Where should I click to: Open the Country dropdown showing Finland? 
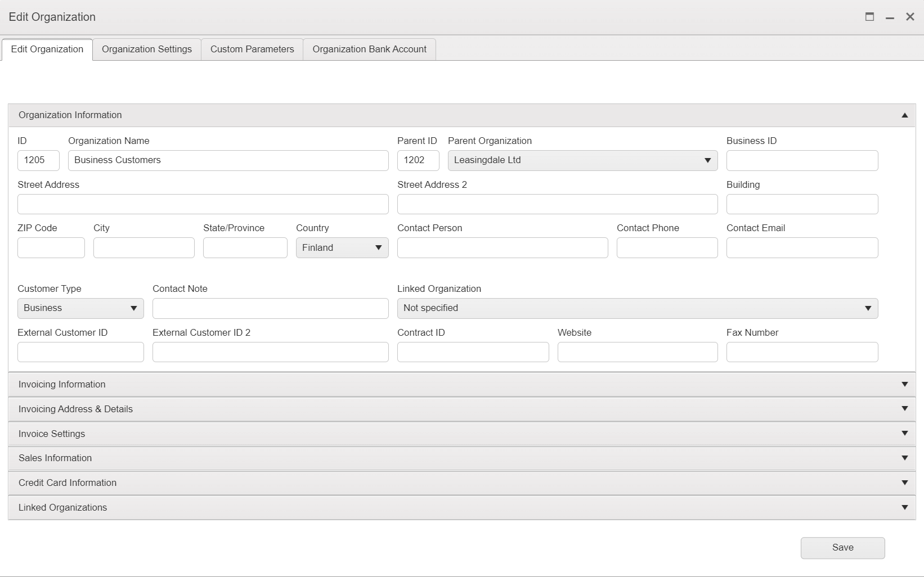click(342, 248)
